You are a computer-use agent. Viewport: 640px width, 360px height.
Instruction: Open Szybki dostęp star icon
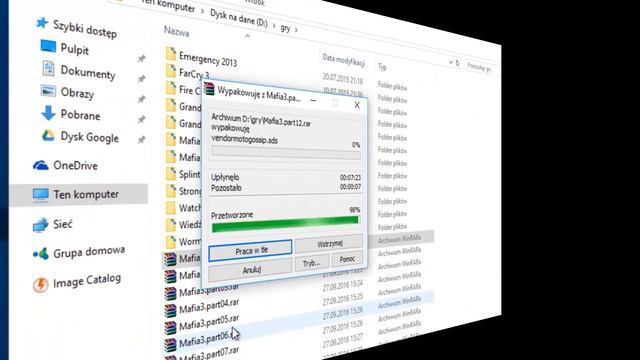pos(42,22)
